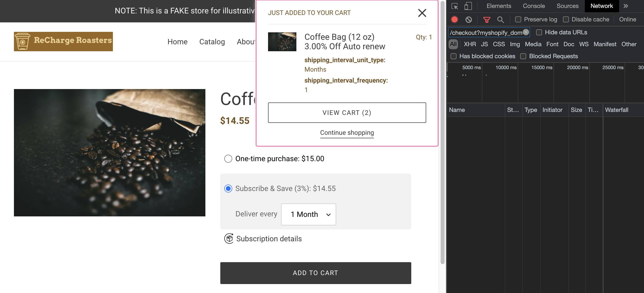
Task: Switch to the Console tab
Action: pos(534,6)
